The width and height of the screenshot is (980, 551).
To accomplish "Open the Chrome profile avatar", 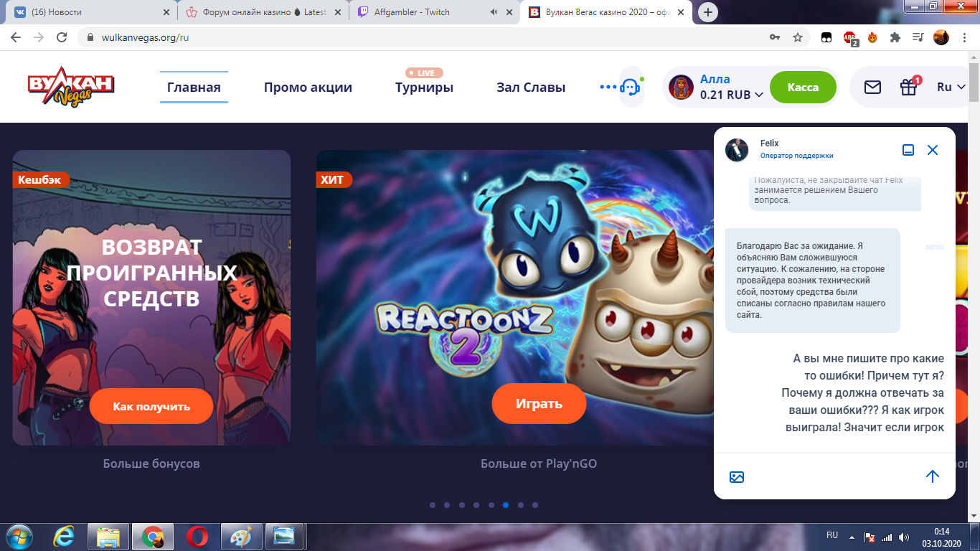I will tap(941, 37).
